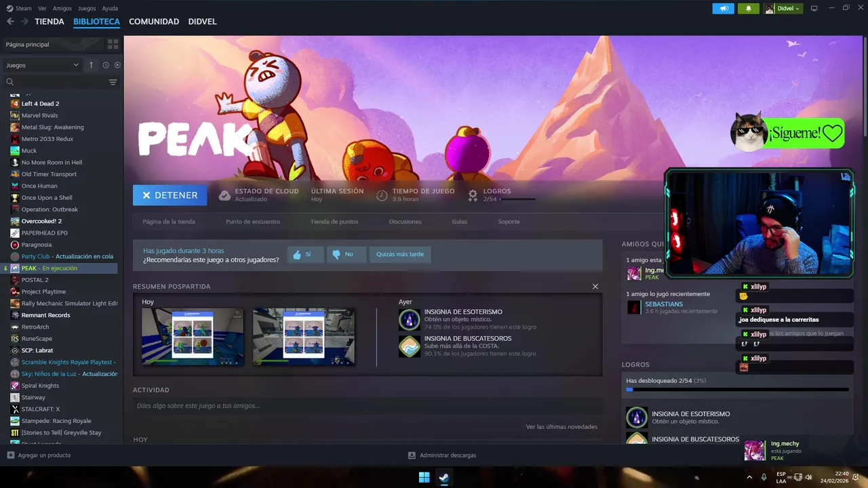Filter by recent activity clock icon

coord(106,65)
